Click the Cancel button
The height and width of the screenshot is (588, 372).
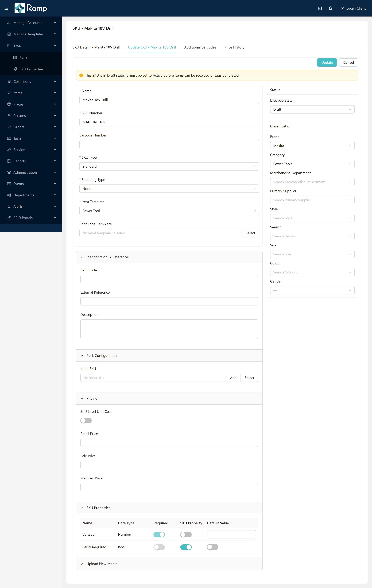[348, 63]
